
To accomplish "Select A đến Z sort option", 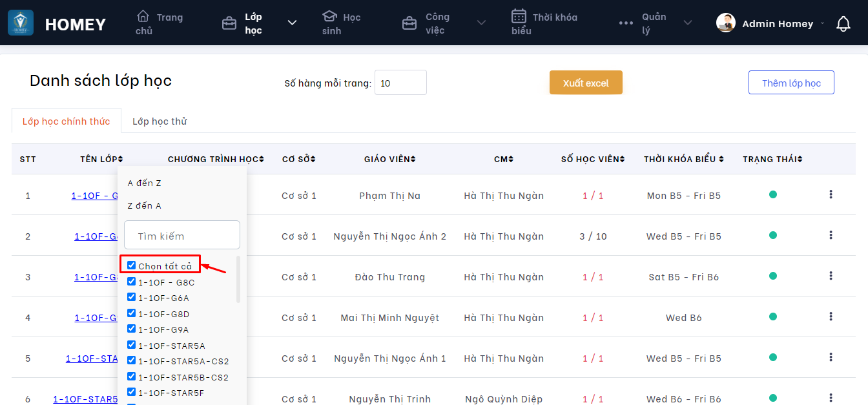I will (145, 183).
